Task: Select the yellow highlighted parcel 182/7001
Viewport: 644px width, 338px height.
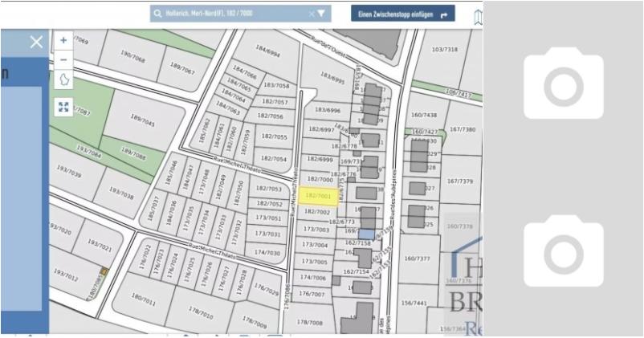Action: pyautogui.click(x=318, y=195)
